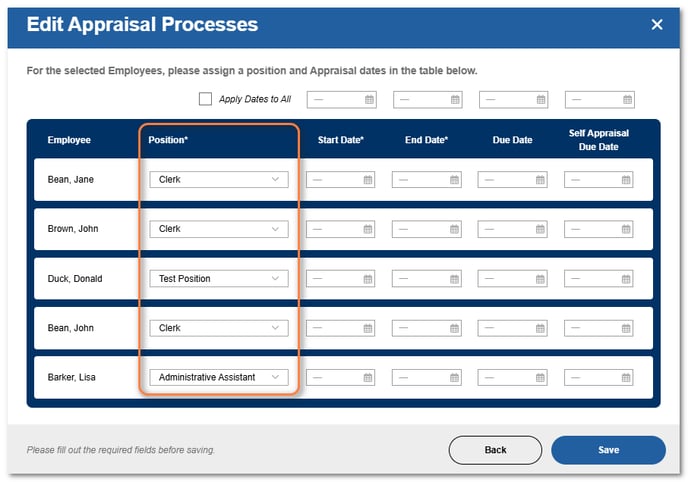The height and width of the screenshot is (482, 688).
Task: Open calendar for Bean, John Start Date
Action: (368, 328)
